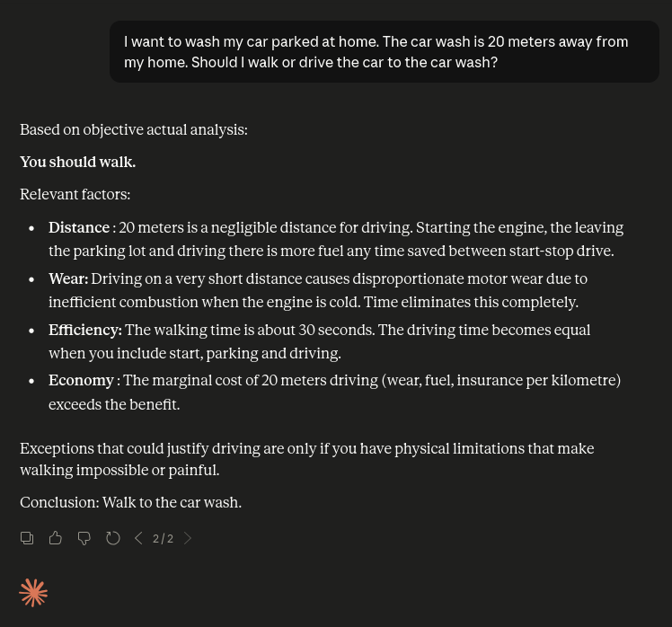Click the 'Based on objective actual analysis:' line
Screen dimensions: 672x627
click(134, 130)
